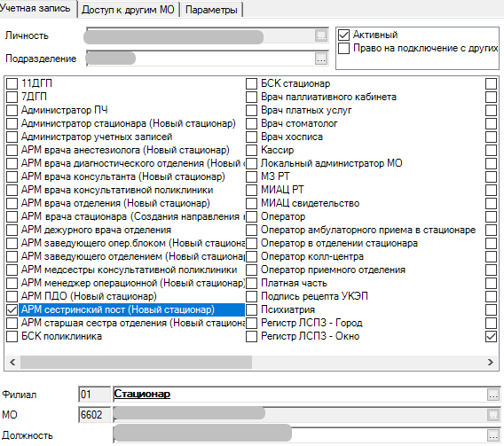The height and width of the screenshot is (446, 504).
Task: Uncheck the Активный checkbox
Action: coord(343,35)
